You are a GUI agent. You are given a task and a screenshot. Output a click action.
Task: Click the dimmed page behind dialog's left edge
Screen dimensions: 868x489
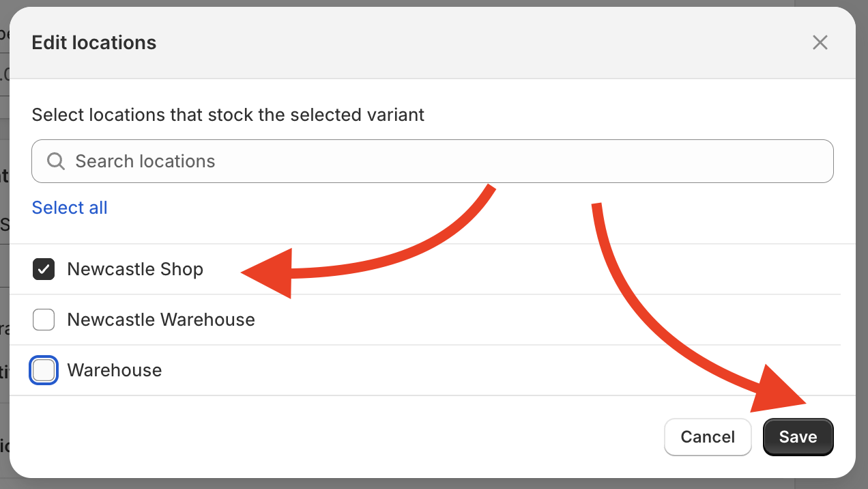tap(4, 273)
